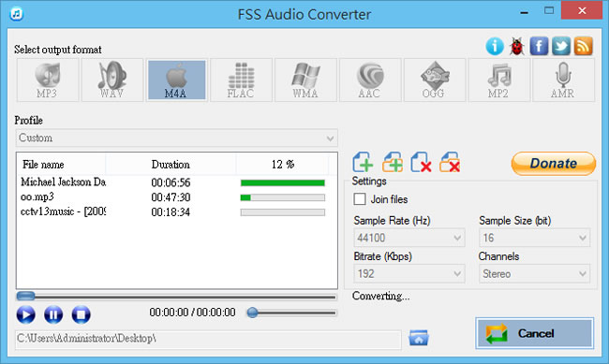
Task: Remove selected file with blue X icon
Action: pyautogui.click(x=421, y=162)
